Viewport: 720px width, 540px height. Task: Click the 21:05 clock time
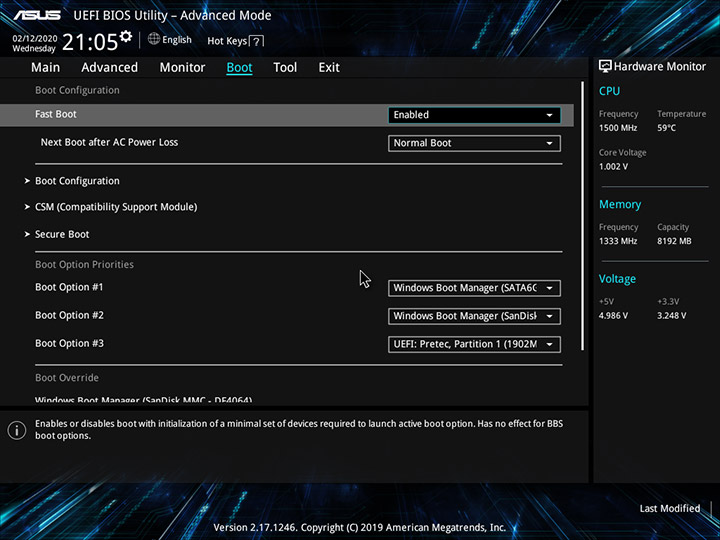point(90,42)
